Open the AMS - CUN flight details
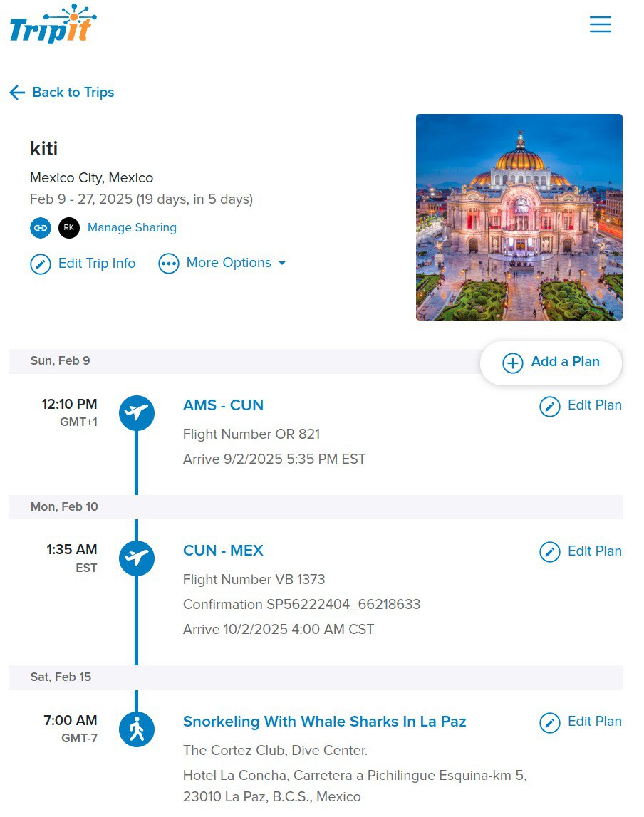Screen dimensions: 644x817 (x=223, y=405)
